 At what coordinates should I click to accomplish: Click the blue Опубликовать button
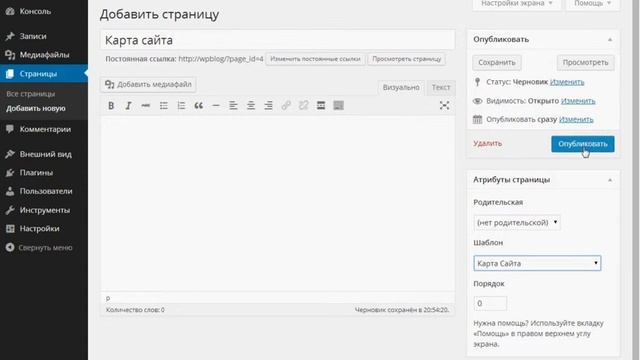tap(582, 144)
